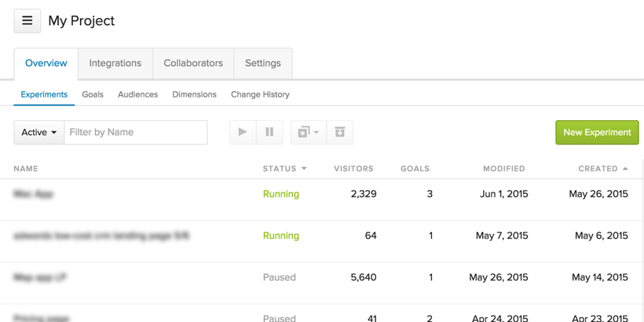The image size is (644, 322).
Task: Show the Audiences sub-tab
Action: pyautogui.click(x=138, y=94)
